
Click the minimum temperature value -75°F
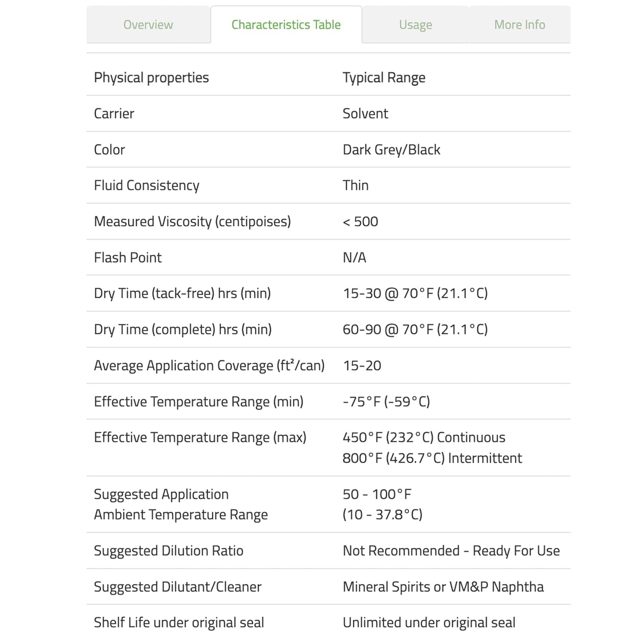click(x=386, y=402)
